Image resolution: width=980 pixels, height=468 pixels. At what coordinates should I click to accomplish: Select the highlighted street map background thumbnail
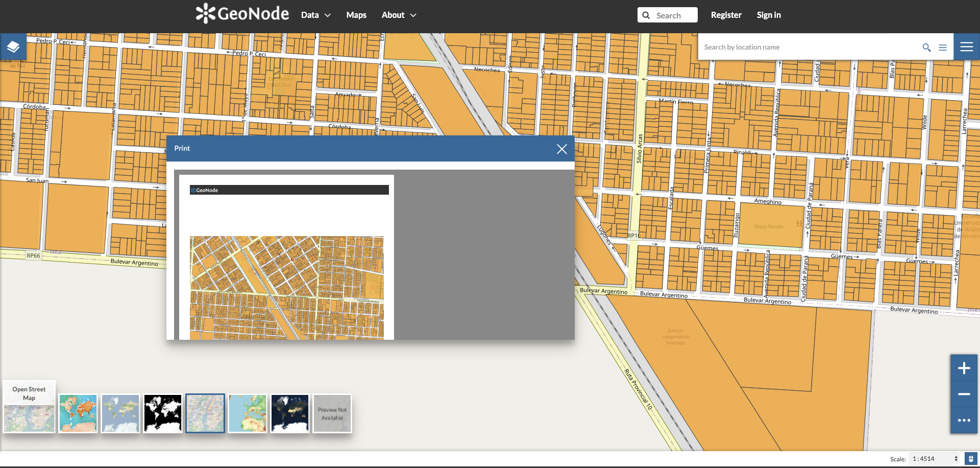(x=205, y=413)
